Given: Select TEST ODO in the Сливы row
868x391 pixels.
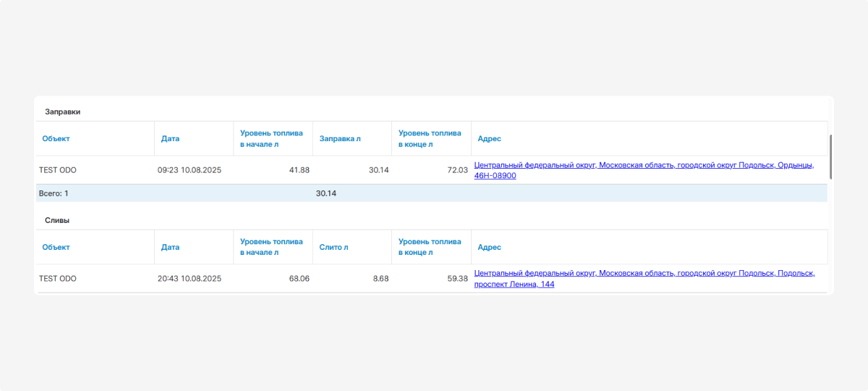Looking at the screenshot, I should [58, 279].
